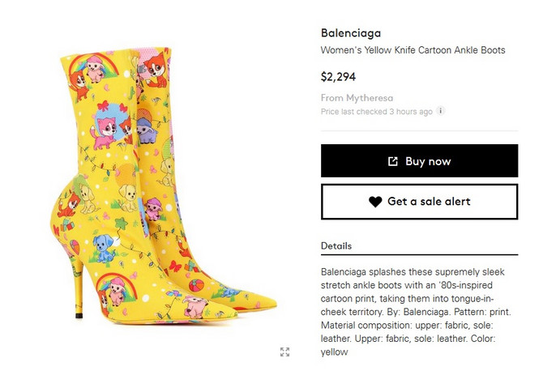Click the external link icon on Buy now
Screen dimensions: 543x392
(393, 161)
